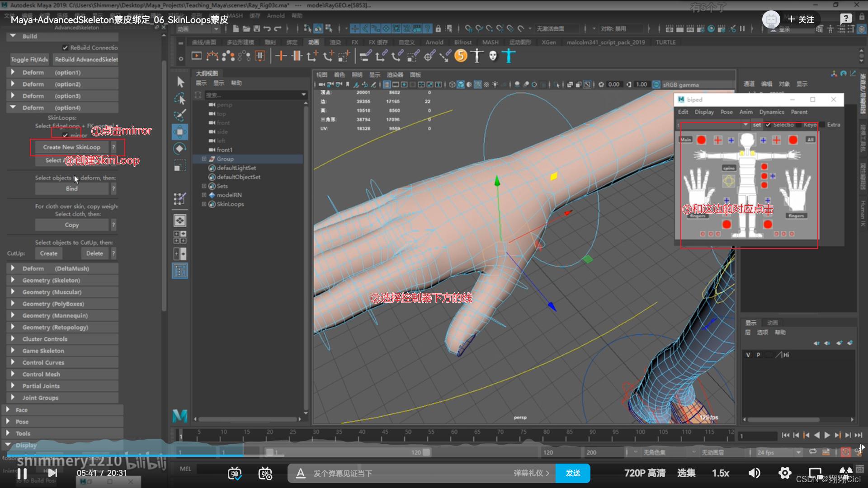Viewport: 868px width, 488px height.
Task: Toggle danmaku display icon
Action: click(234, 473)
